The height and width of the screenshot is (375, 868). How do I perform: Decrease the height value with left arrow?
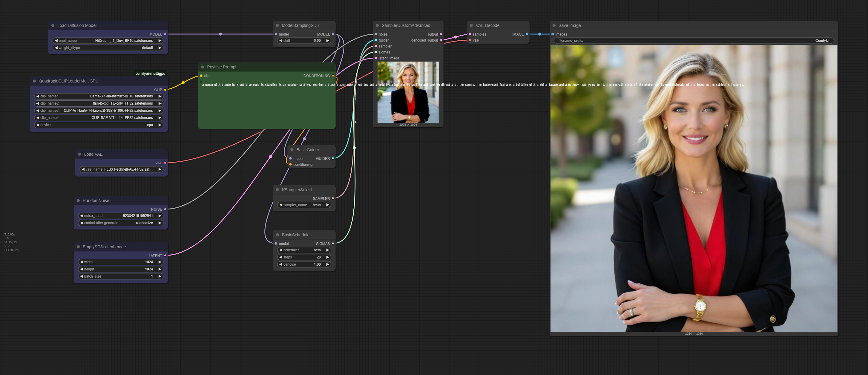82,269
